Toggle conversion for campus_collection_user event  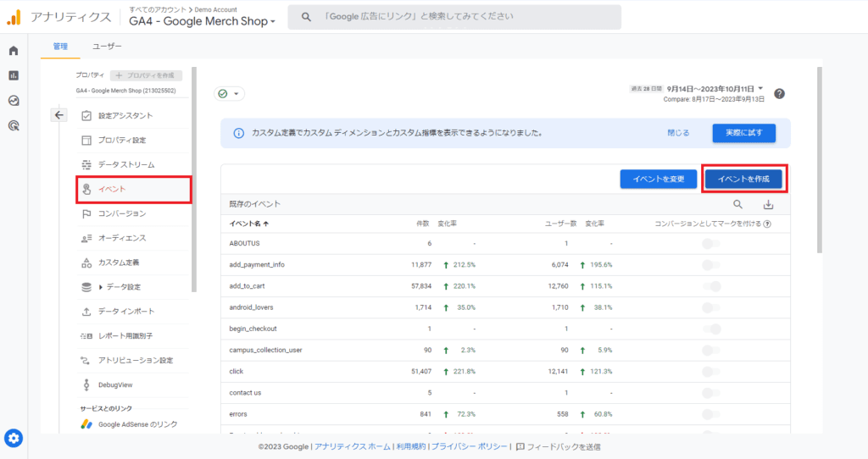(711, 350)
